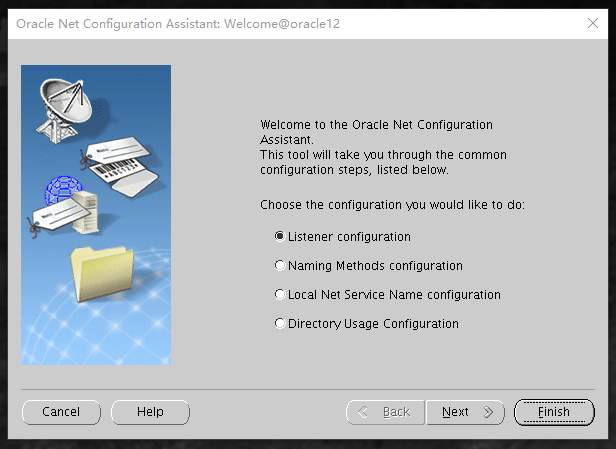Pick Directory Usage Configuration radio button

pyautogui.click(x=280, y=324)
